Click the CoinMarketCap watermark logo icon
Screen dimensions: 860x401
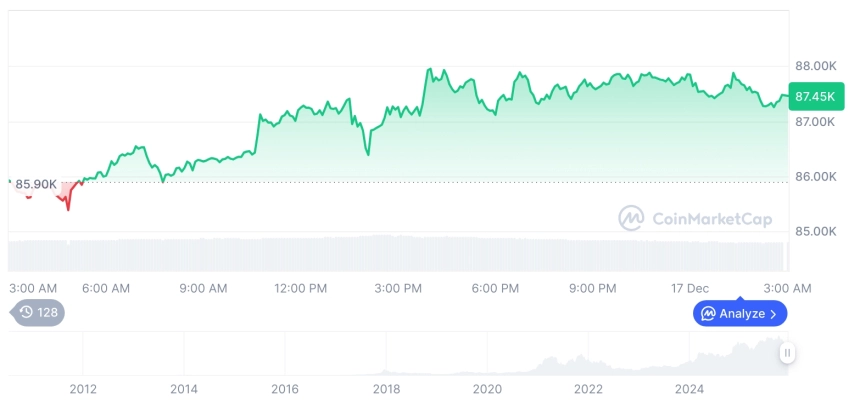pos(631,218)
